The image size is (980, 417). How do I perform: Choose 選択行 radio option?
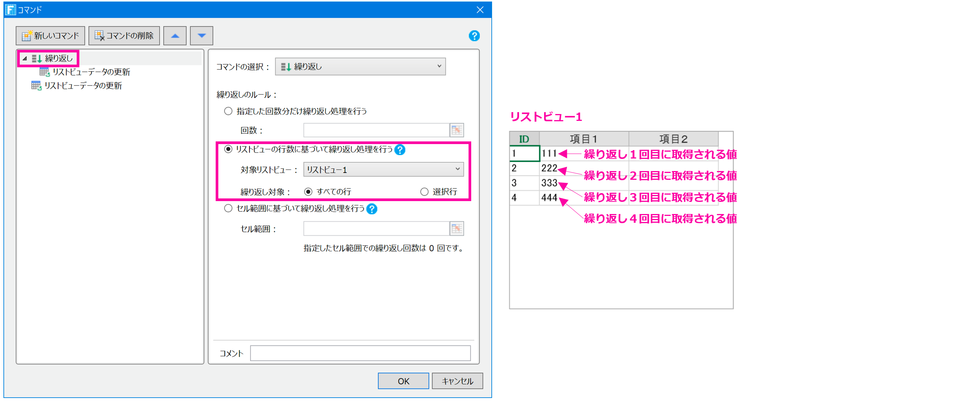click(424, 192)
